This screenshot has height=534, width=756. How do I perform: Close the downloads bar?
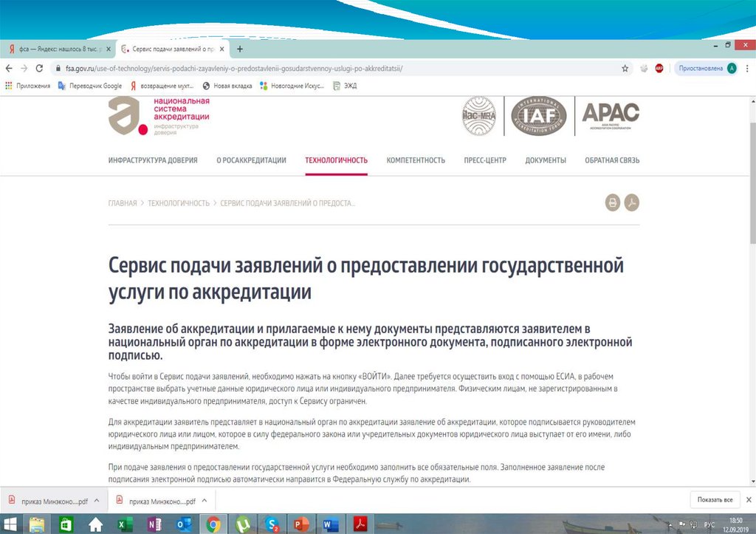click(749, 500)
